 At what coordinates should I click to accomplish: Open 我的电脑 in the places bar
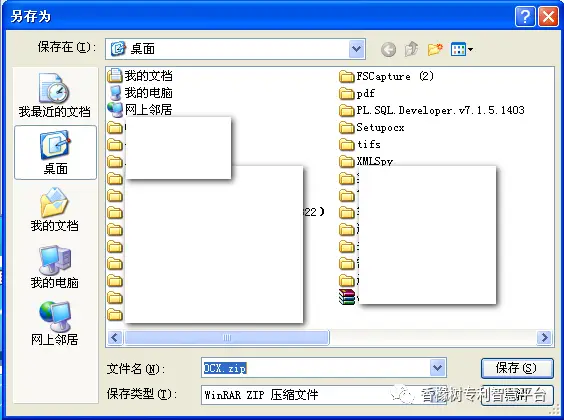(x=55, y=267)
